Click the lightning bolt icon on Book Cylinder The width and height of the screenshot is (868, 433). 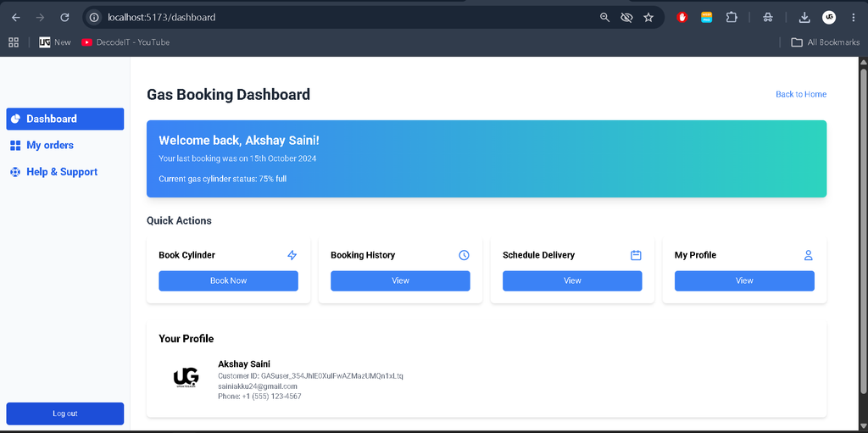[x=292, y=255]
